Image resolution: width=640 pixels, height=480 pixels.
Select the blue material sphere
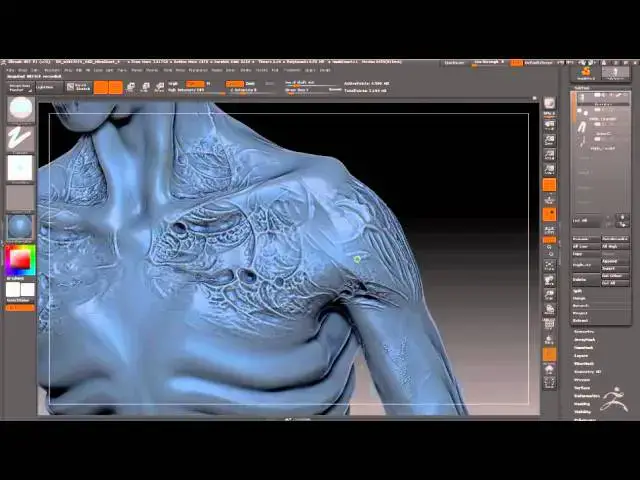click(x=20, y=227)
